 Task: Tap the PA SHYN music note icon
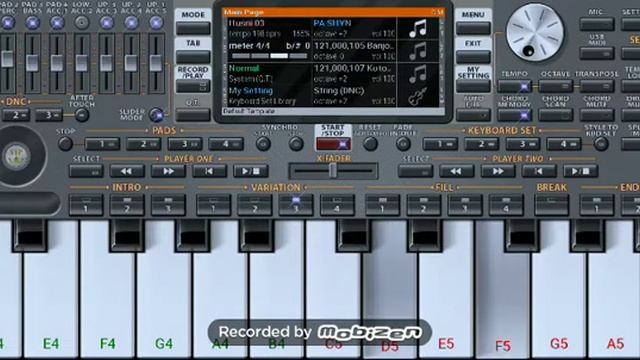[418, 29]
